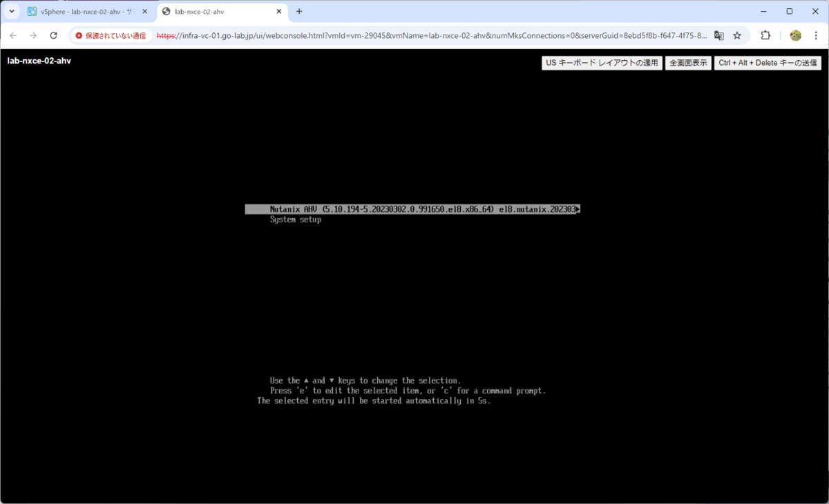Screen dimensions: 829x504
Task: Open the Chrome three-dot menu
Action: 816,35
